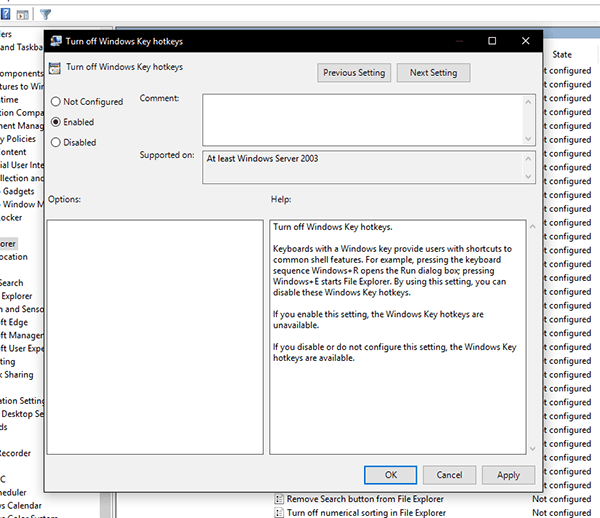Click inside the Comment text field

pos(364,119)
